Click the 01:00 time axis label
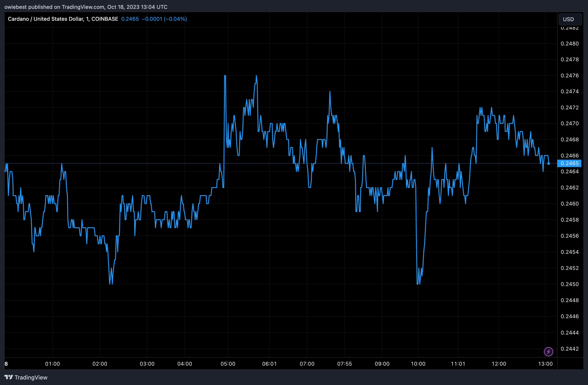The height and width of the screenshot is (385, 588). click(52, 364)
